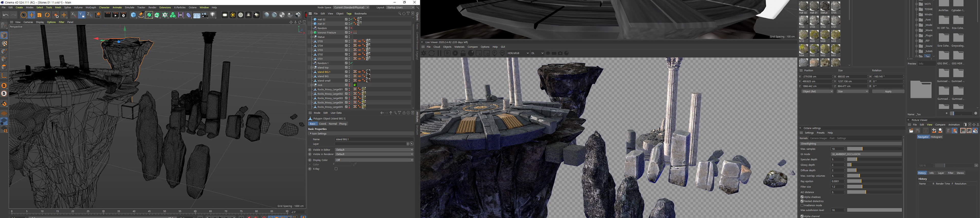The height and width of the screenshot is (218, 980).
Task: Open the GI mode dropdown
Action: [866, 154]
